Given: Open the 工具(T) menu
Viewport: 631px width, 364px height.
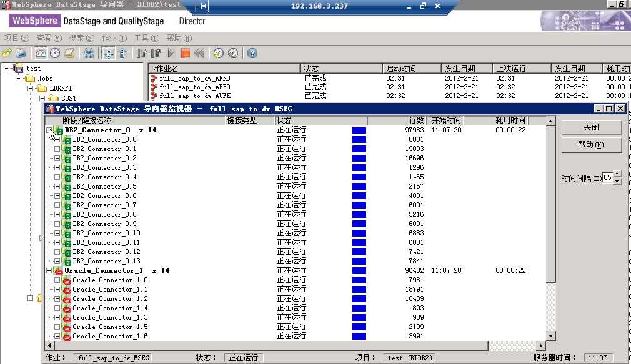Looking at the screenshot, I should [147, 38].
